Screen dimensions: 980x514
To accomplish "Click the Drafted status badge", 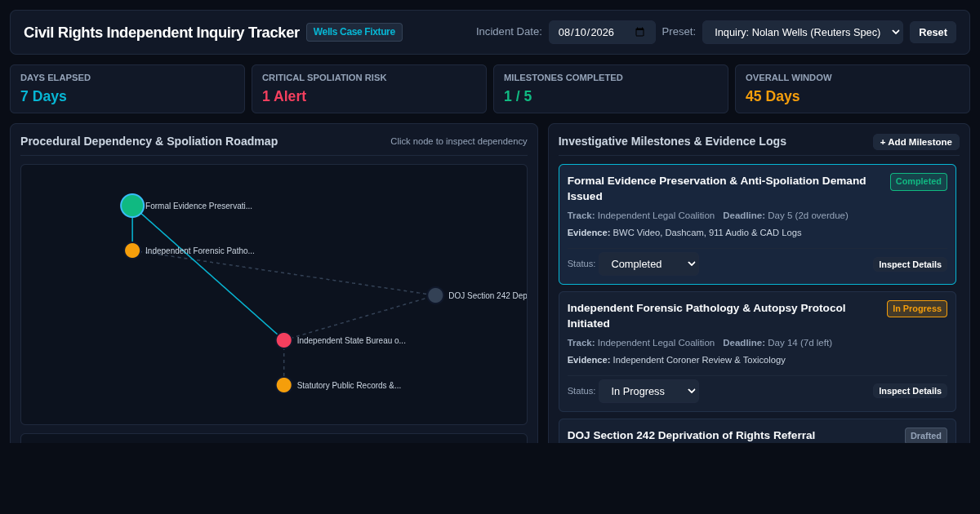I will coord(926,436).
